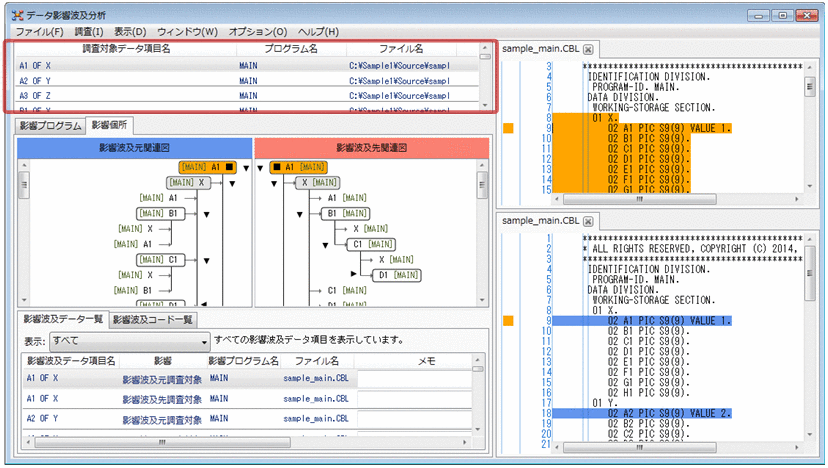
Task: Select the boxed C1 [MAIN] node in 影響波及先関連図
Action: 371,244
